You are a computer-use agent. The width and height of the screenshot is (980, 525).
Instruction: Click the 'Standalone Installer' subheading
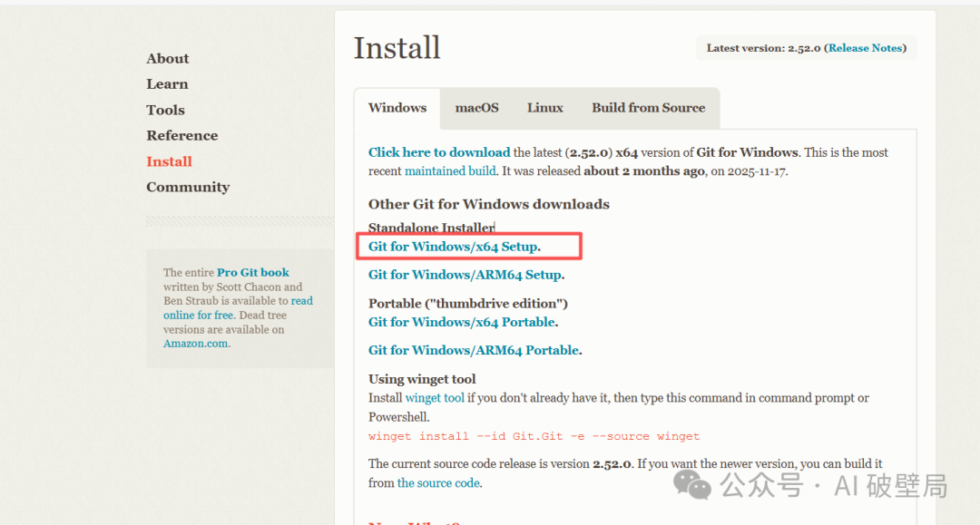(431, 228)
